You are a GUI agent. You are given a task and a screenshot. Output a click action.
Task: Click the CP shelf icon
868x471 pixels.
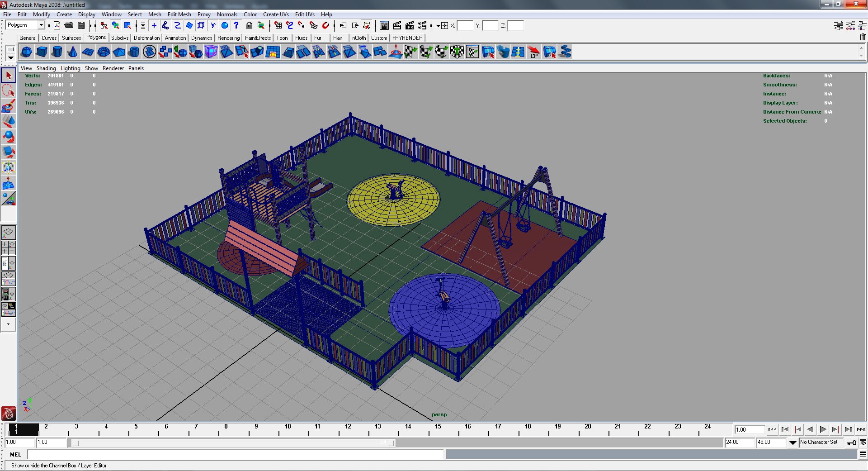click(x=534, y=52)
